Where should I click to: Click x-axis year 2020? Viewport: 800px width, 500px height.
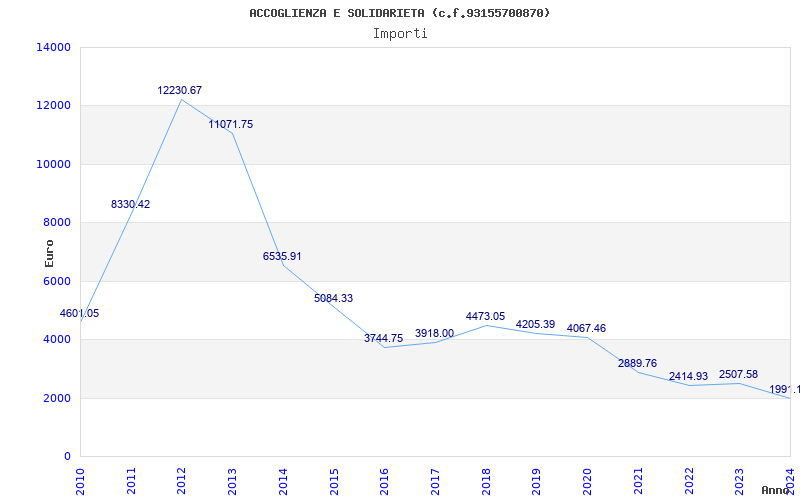tap(587, 481)
